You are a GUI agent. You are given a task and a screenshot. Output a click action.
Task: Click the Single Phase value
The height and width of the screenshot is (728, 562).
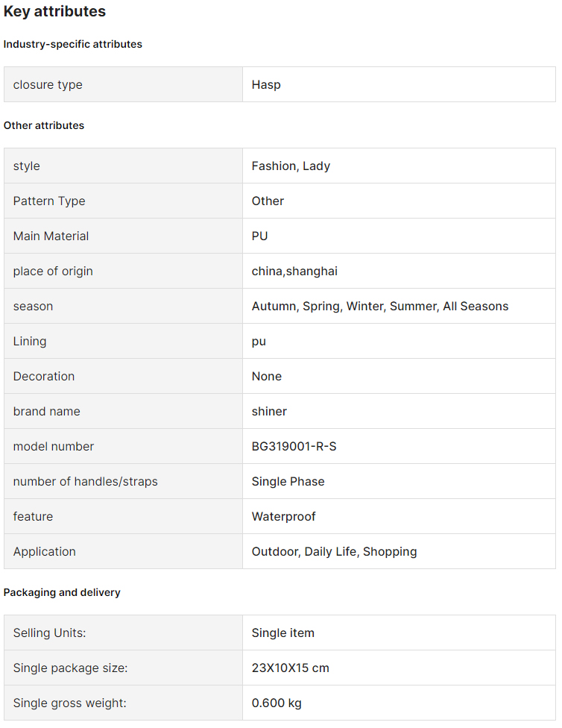(288, 481)
